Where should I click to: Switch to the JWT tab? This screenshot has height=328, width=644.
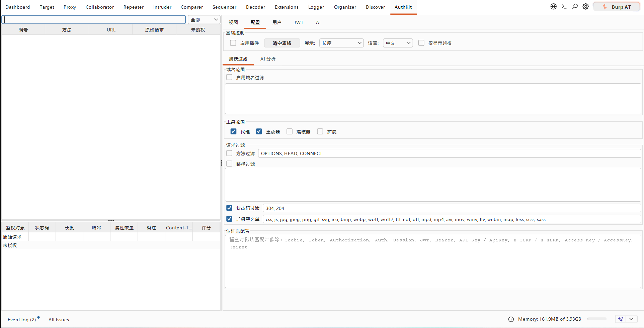[299, 22]
